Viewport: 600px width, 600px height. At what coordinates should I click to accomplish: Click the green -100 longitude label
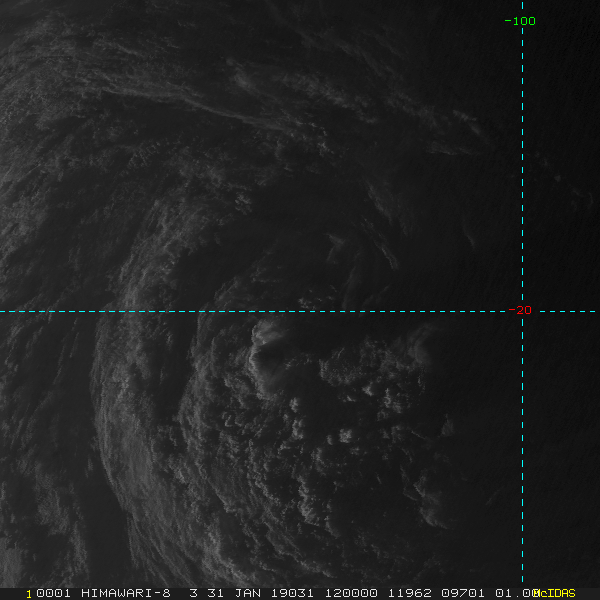point(520,21)
